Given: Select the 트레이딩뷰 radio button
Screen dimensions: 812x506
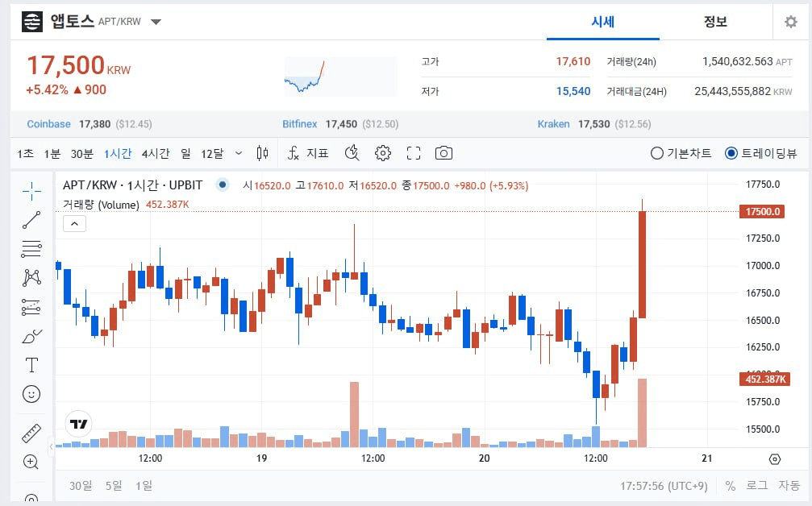Looking at the screenshot, I should click(x=731, y=153).
